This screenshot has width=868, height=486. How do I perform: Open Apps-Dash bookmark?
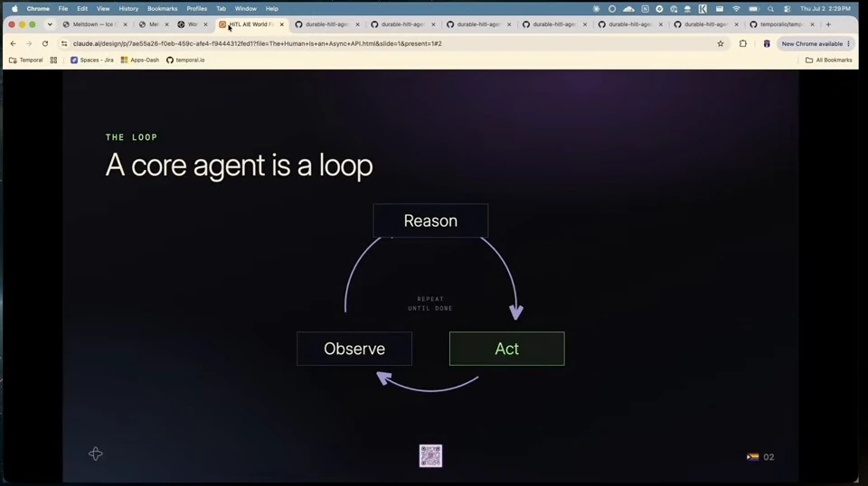click(x=140, y=60)
